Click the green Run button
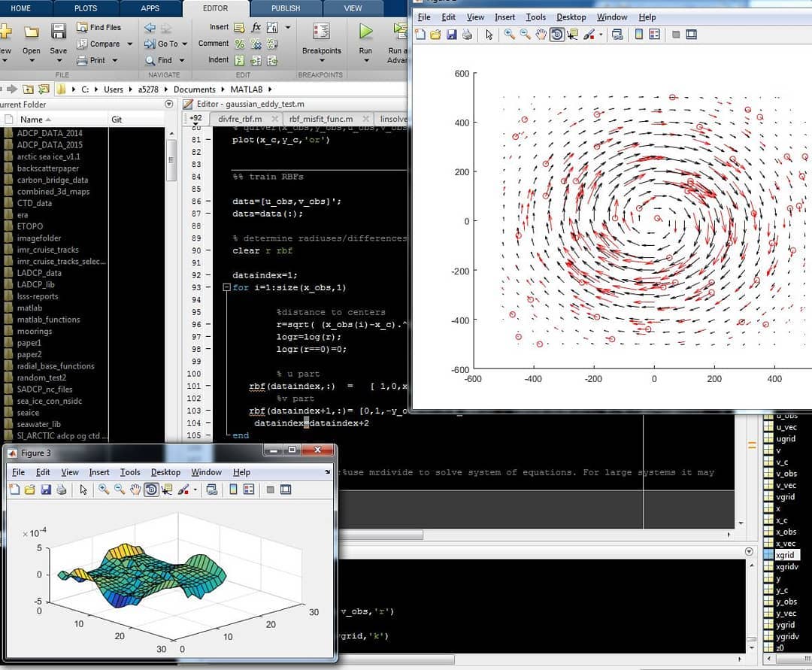 click(365, 32)
